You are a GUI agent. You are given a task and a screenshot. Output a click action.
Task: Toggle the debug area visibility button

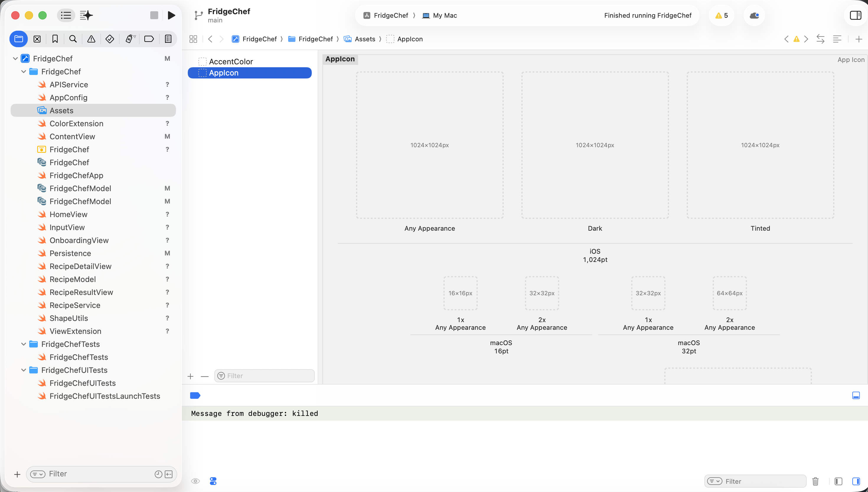pos(856,395)
